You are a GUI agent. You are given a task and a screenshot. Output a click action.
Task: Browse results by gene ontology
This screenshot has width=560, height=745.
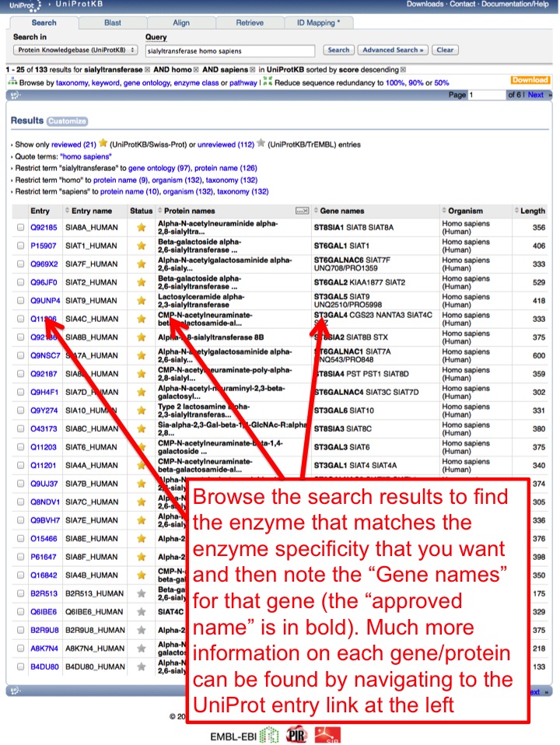click(147, 82)
